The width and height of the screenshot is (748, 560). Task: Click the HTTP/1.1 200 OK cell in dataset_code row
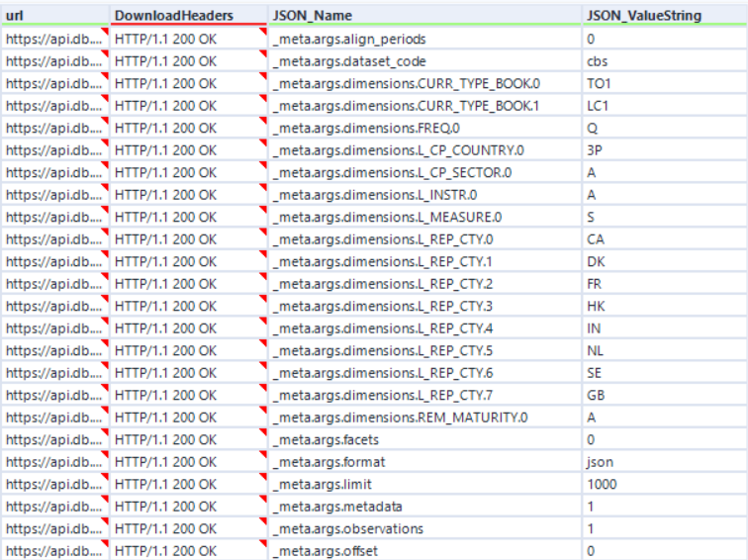(x=188, y=61)
